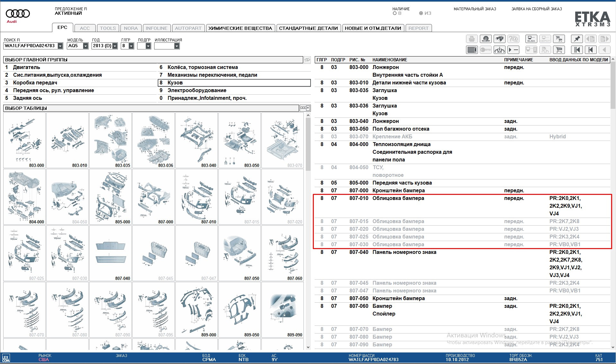Click the AUTOPART tab

click(188, 28)
